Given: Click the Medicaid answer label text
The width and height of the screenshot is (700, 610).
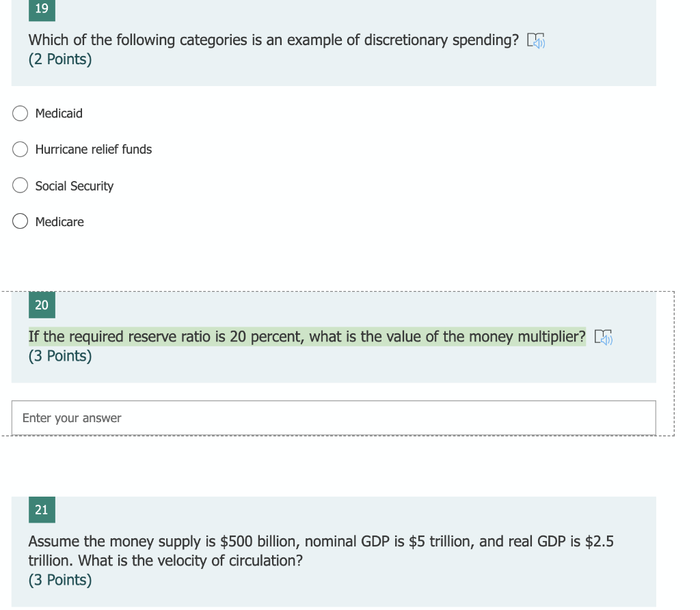Looking at the screenshot, I should [58, 113].
